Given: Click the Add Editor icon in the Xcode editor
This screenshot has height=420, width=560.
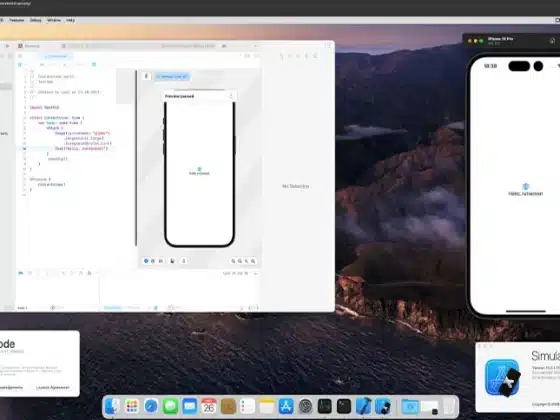Looking at the screenshot, I should [256, 56].
